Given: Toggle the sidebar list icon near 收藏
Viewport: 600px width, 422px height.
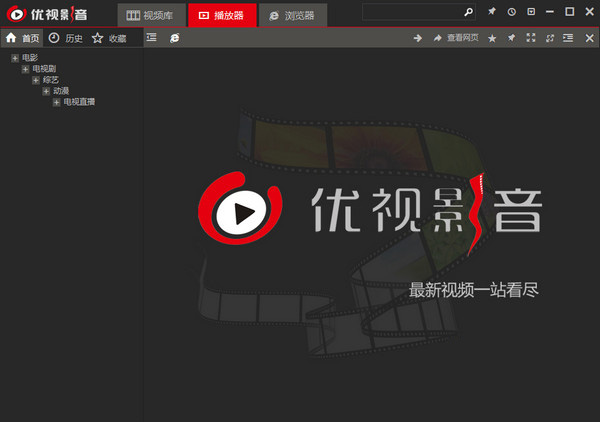Looking at the screenshot, I should (x=152, y=37).
